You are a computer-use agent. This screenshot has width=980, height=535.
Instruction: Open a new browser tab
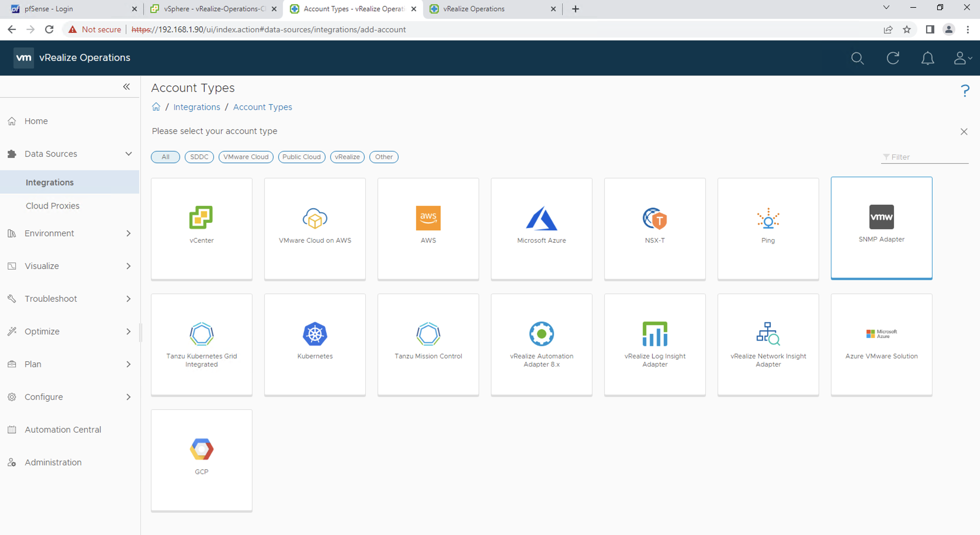point(575,9)
